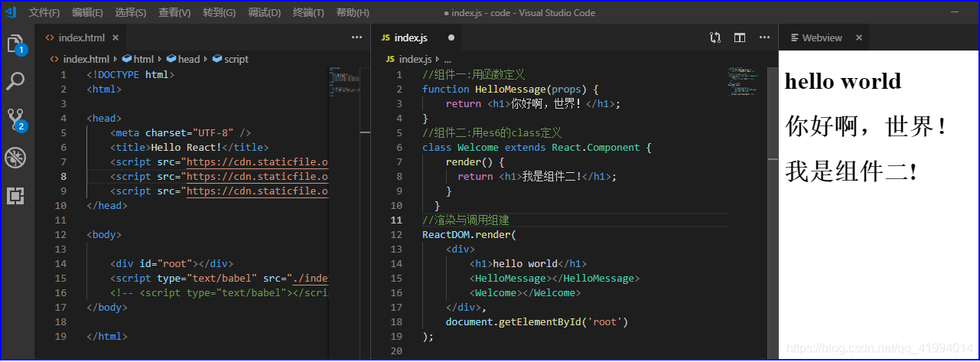This screenshot has width=980, height=362.
Task: Click class Welcome extends React.Component line
Action: [x=536, y=148]
